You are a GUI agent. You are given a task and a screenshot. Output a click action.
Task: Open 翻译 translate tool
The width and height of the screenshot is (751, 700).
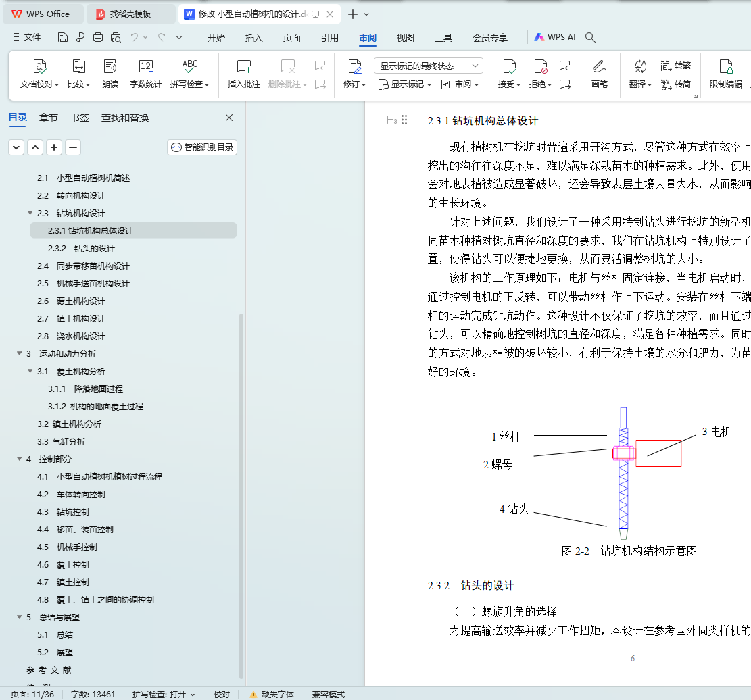640,74
